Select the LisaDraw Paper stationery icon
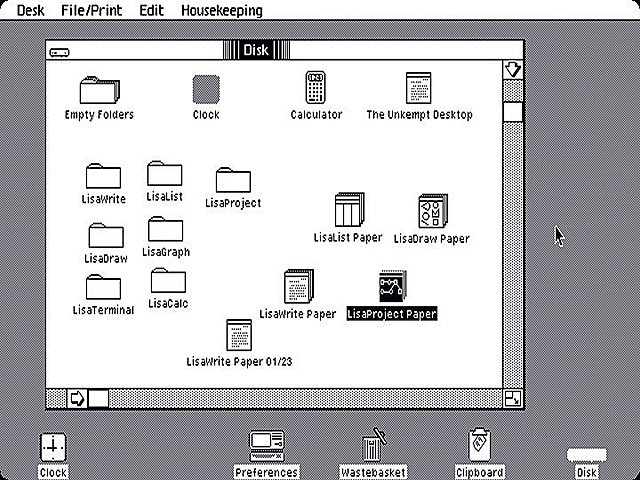This screenshot has width=640, height=480. click(x=433, y=211)
